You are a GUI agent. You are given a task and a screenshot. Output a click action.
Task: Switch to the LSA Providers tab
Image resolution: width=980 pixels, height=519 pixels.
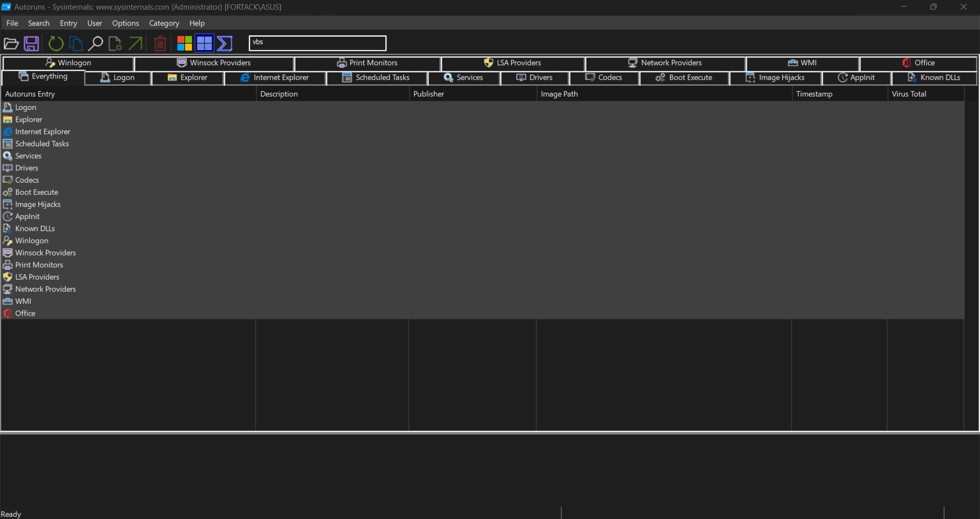pyautogui.click(x=513, y=63)
